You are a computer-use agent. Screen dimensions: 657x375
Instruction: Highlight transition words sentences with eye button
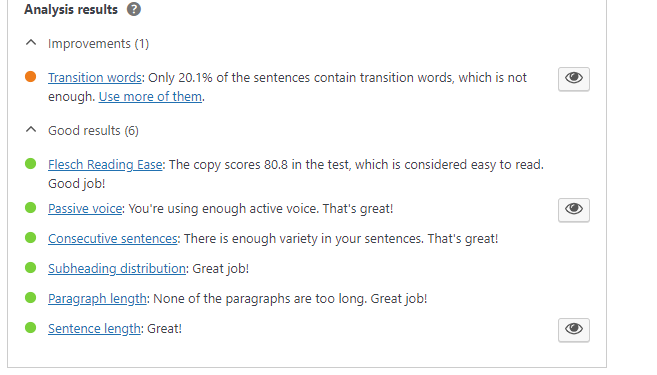click(574, 79)
